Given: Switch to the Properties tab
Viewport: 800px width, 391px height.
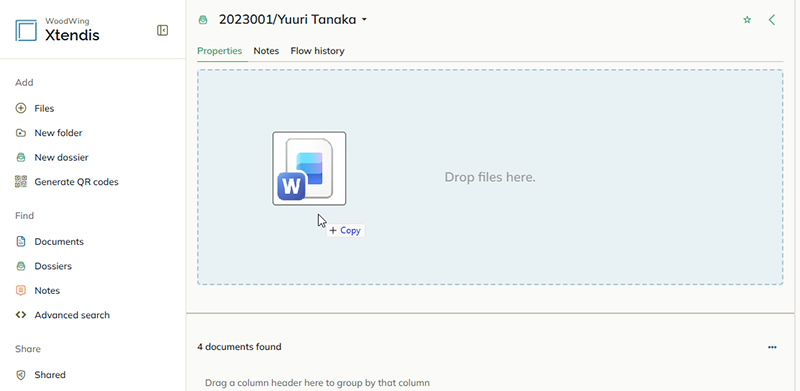Looking at the screenshot, I should point(219,51).
